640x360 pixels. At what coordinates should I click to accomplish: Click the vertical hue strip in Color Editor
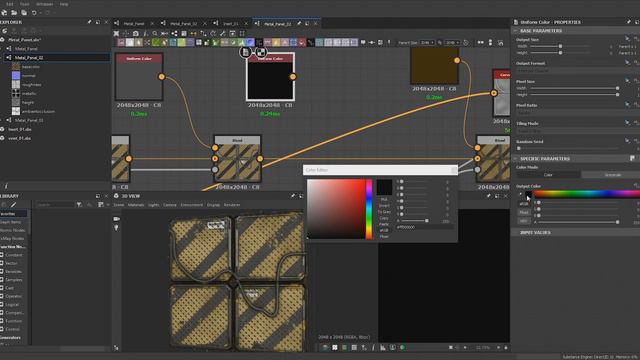[369, 209]
